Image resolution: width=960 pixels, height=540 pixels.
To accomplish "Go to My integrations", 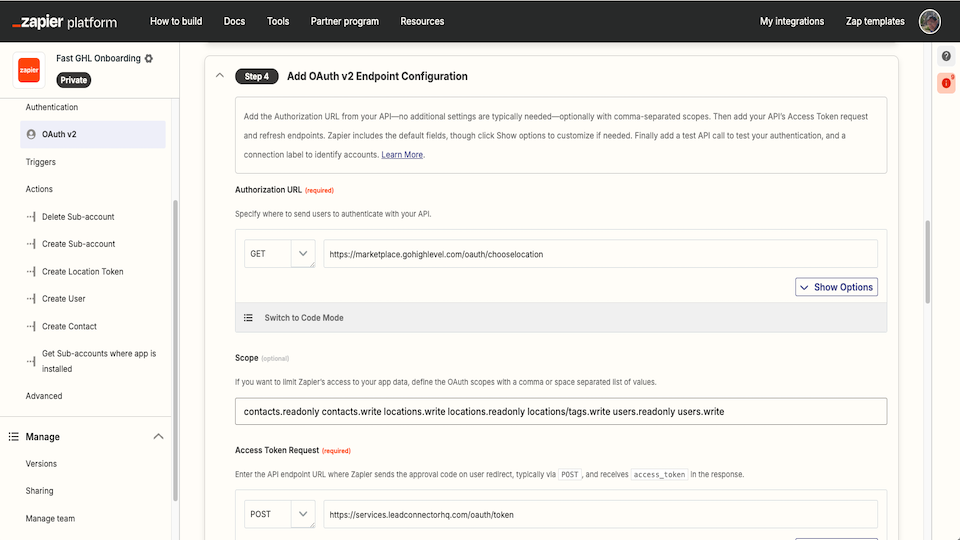I will pyautogui.click(x=792, y=21).
